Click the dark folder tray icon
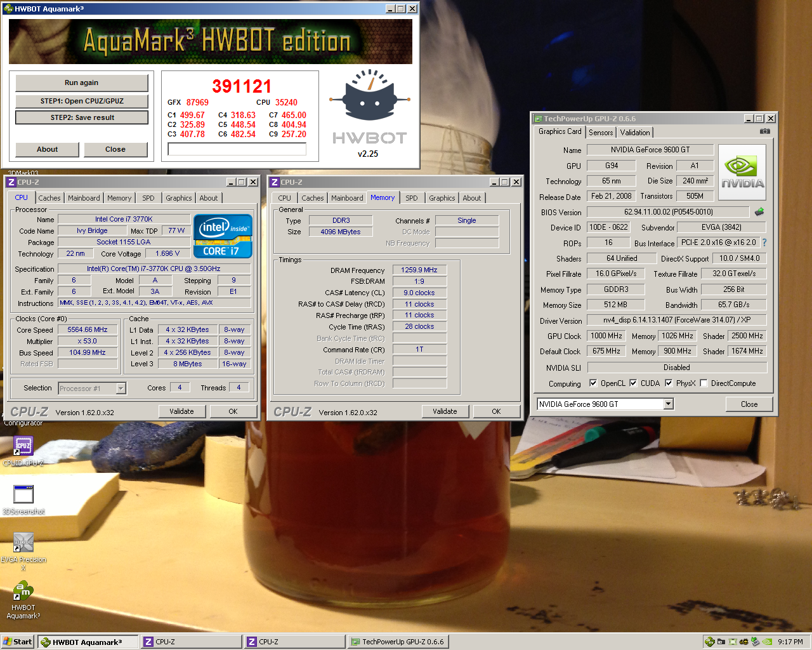The width and height of the screenshot is (812, 650). pos(721,642)
